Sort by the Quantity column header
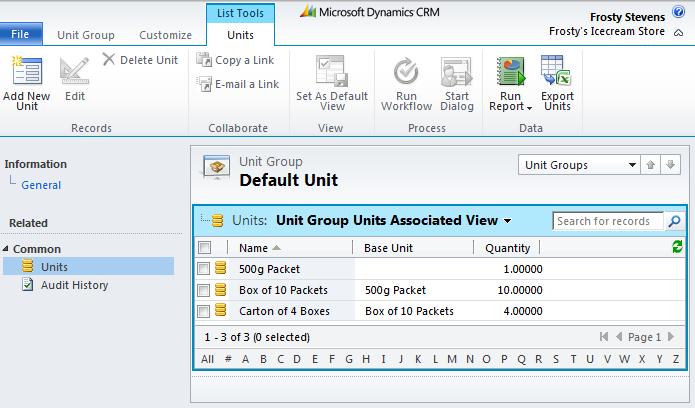 pos(508,247)
